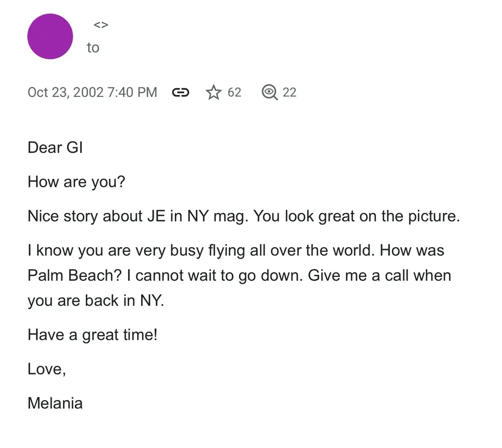Image resolution: width=502 pixels, height=448 pixels.
Task: Click the "Dear GI" greeting line
Action: tap(55, 148)
